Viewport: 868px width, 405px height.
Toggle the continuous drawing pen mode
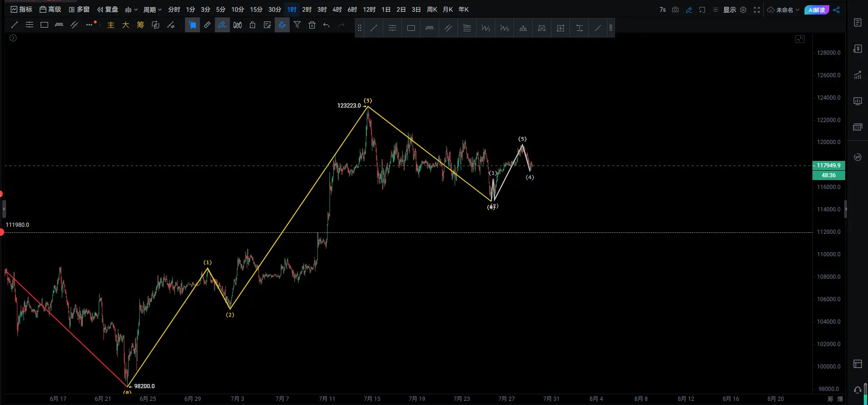(222, 25)
